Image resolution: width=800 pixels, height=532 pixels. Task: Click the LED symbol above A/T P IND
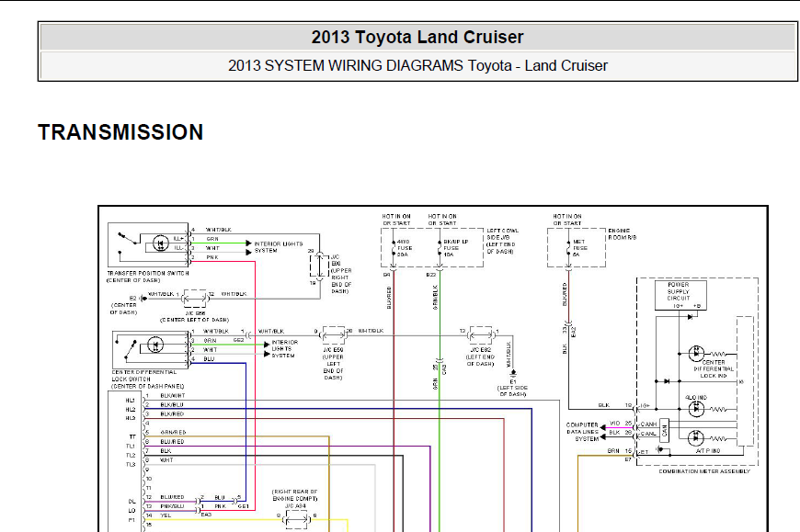(696, 438)
